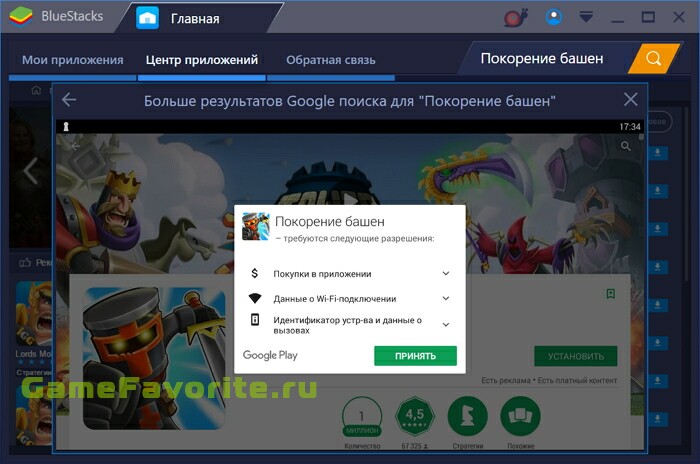Click the Google Play logo text

pyautogui.click(x=270, y=355)
